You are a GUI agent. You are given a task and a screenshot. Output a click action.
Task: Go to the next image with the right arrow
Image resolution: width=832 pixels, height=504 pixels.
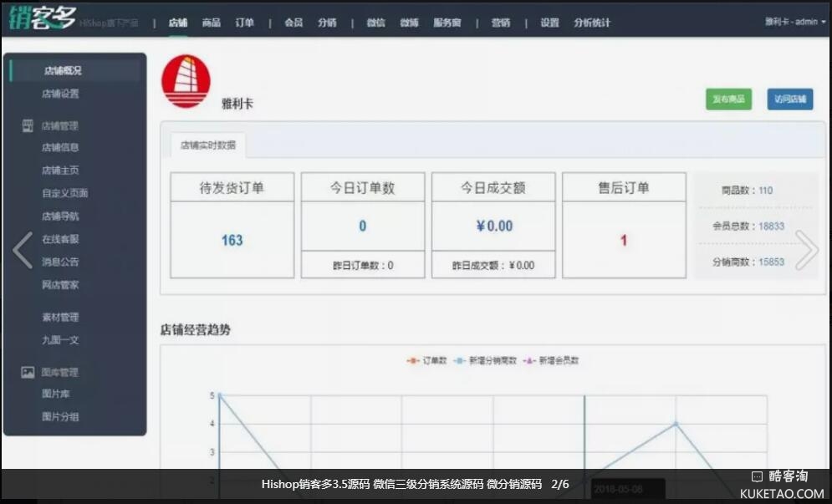(x=807, y=250)
